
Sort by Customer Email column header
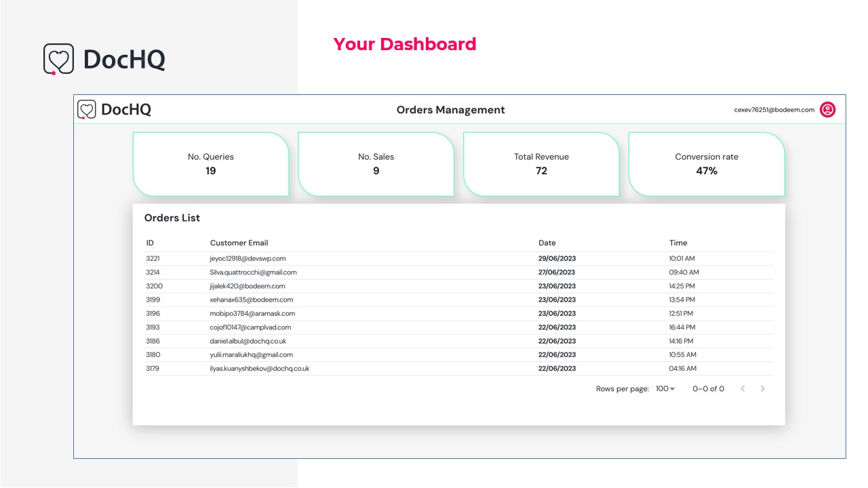[239, 243]
